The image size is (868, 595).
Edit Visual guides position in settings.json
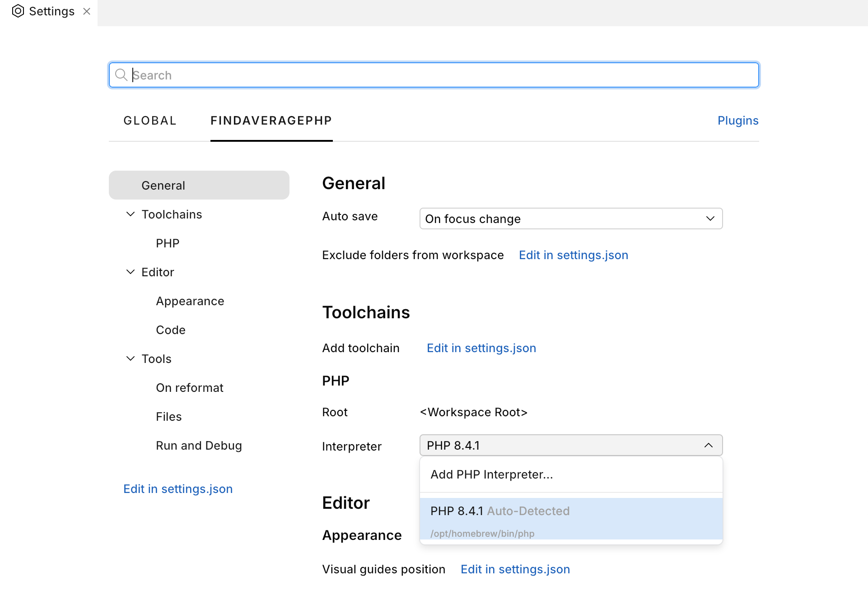pyautogui.click(x=515, y=569)
